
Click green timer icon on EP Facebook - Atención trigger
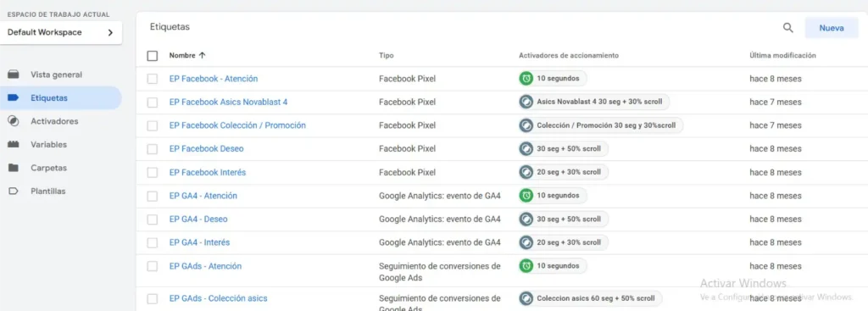pos(526,79)
